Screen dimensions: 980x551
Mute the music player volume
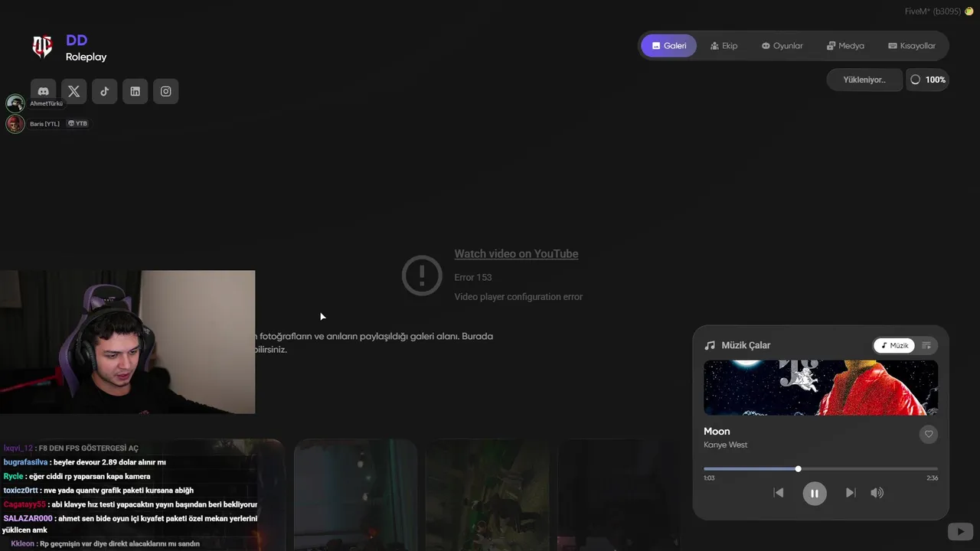877,493
